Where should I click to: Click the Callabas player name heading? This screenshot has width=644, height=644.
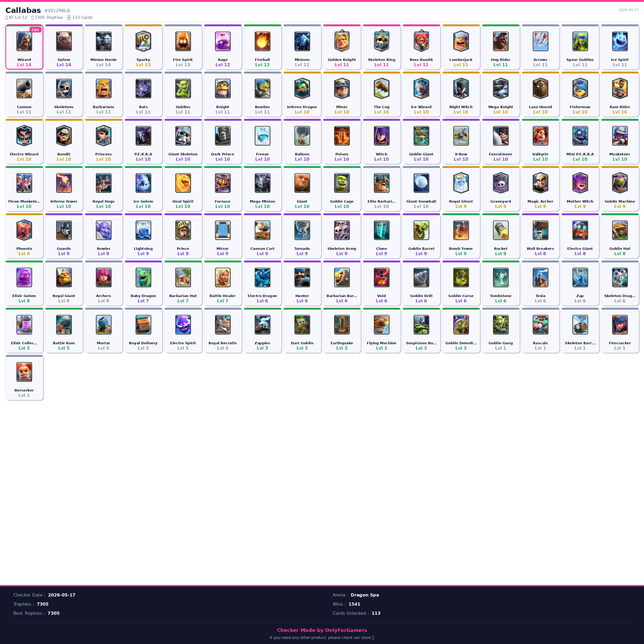[23, 10]
